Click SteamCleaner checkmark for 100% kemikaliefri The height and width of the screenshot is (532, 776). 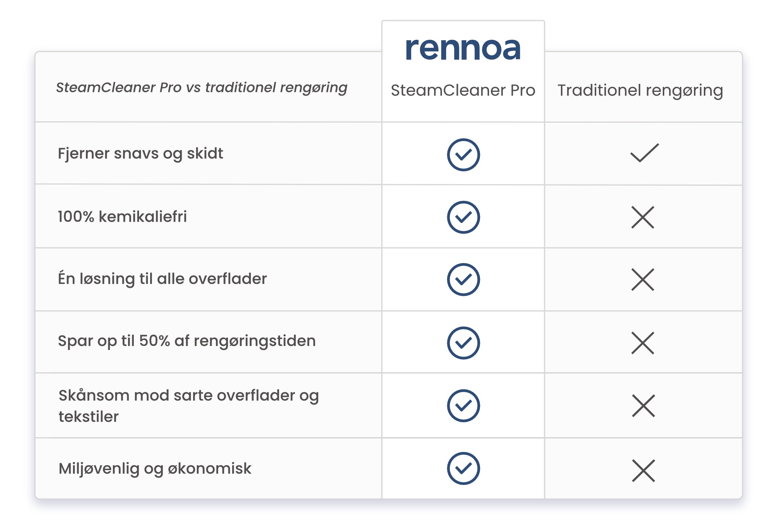[x=463, y=217]
